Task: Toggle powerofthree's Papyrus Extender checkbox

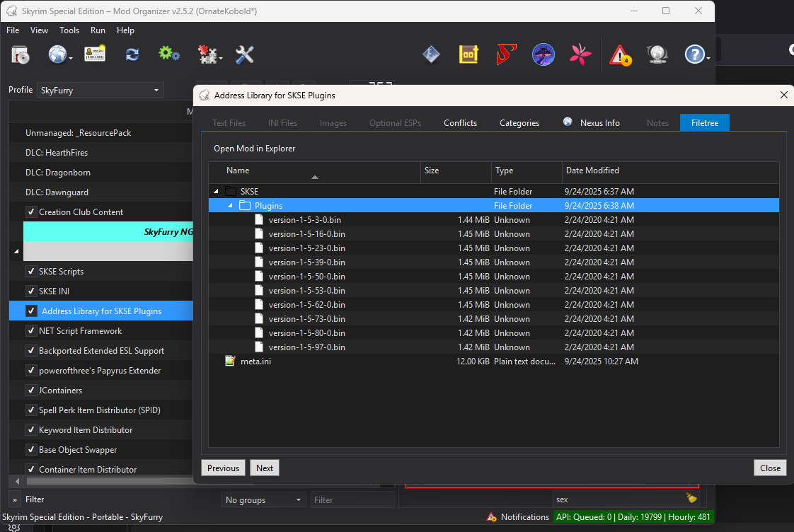Action: coord(31,369)
